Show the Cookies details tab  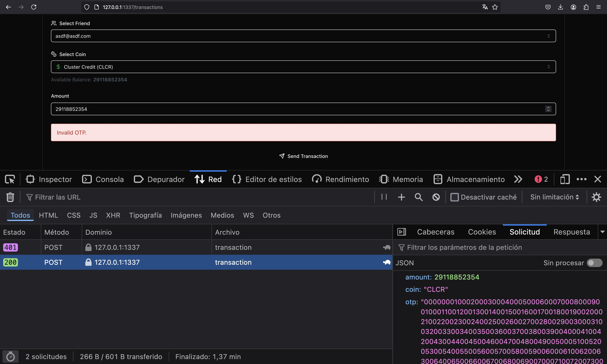coord(482,232)
